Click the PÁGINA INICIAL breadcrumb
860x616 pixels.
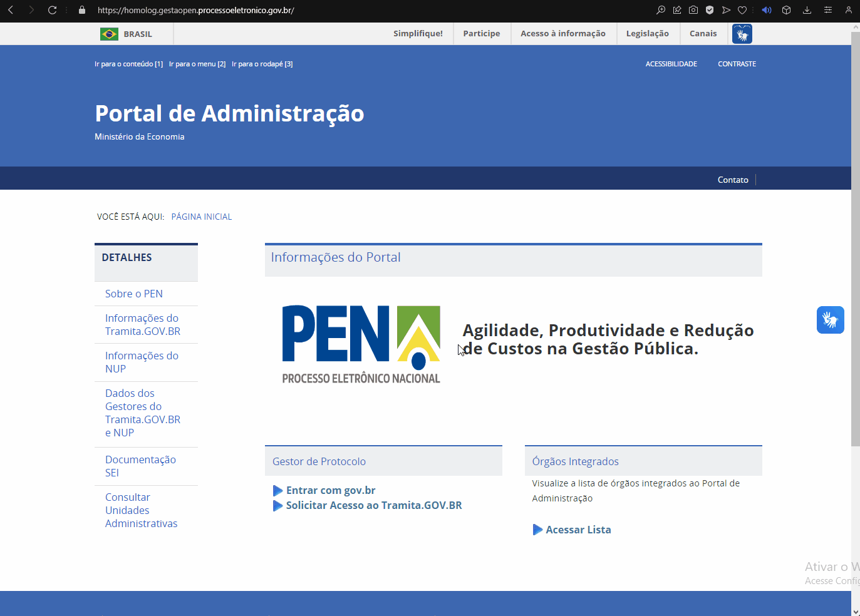click(x=202, y=217)
